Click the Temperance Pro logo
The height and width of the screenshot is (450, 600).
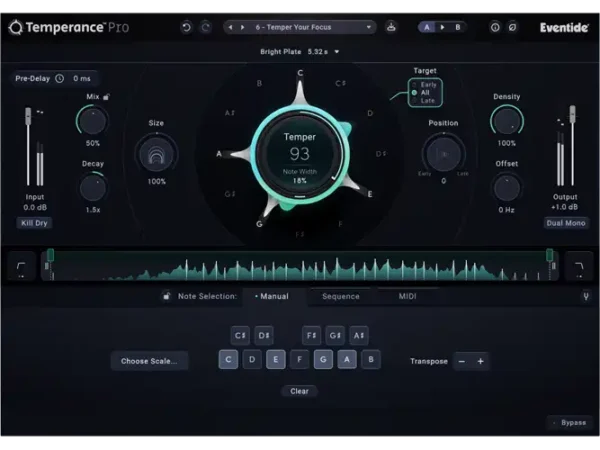pyautogui.click(x=68, y=27)
